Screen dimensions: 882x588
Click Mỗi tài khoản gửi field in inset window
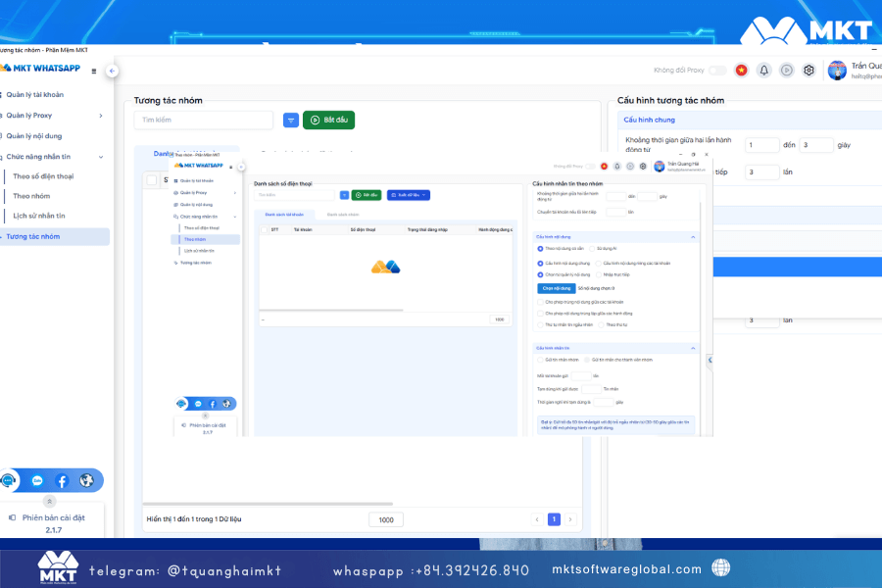pos(581,376)
